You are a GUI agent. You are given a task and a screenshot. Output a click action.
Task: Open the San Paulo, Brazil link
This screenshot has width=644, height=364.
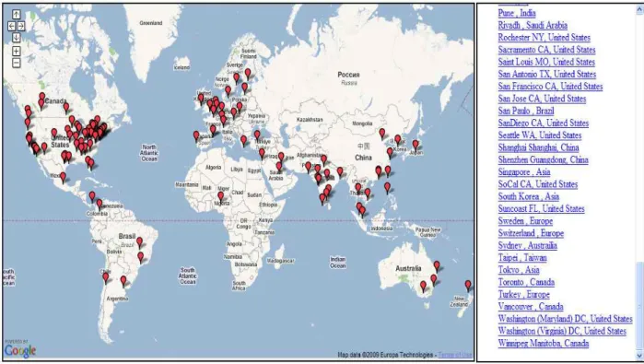click(x=526, y=111)
